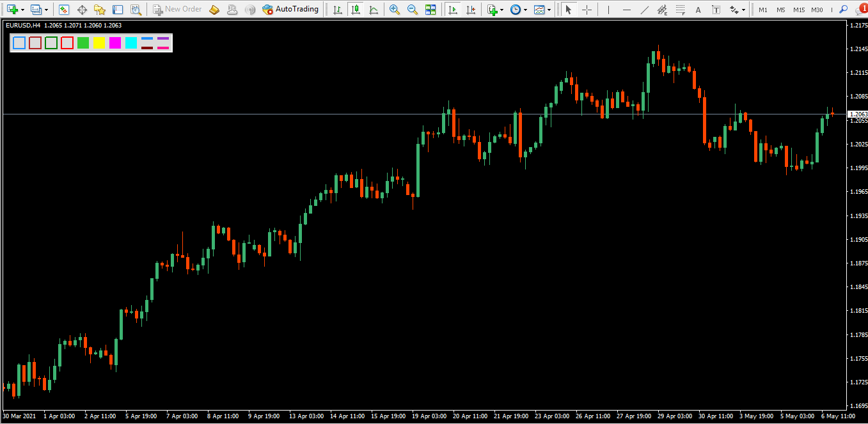Viewport: 868px width, 424px height.
Task: Select the yellow filled color swatch
Action: click(x=99, y=43)
